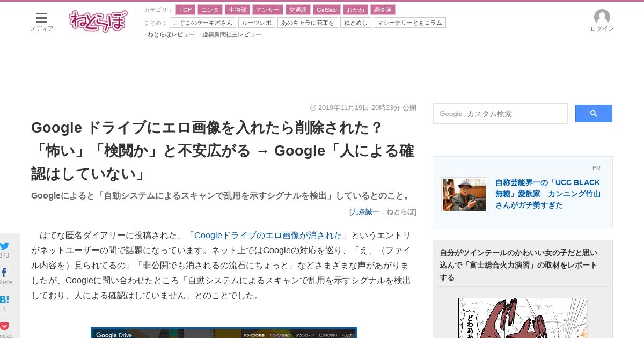This screenshot has height=338, width=644.
Task: Open the 富士総合火力演習 report headline
Action: pyautogui.click(x=518, y=265)
